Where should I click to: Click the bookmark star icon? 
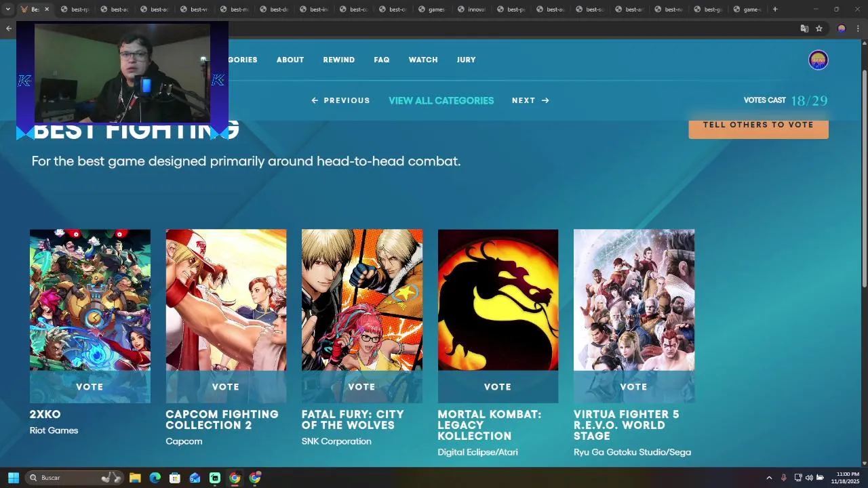(x=819, y=28)
